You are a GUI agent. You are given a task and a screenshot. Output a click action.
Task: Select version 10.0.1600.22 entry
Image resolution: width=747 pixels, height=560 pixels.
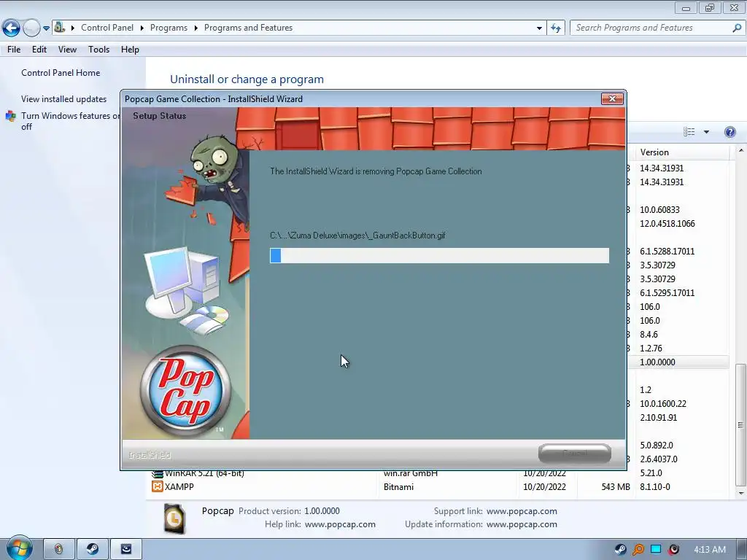tap(663, 403)
